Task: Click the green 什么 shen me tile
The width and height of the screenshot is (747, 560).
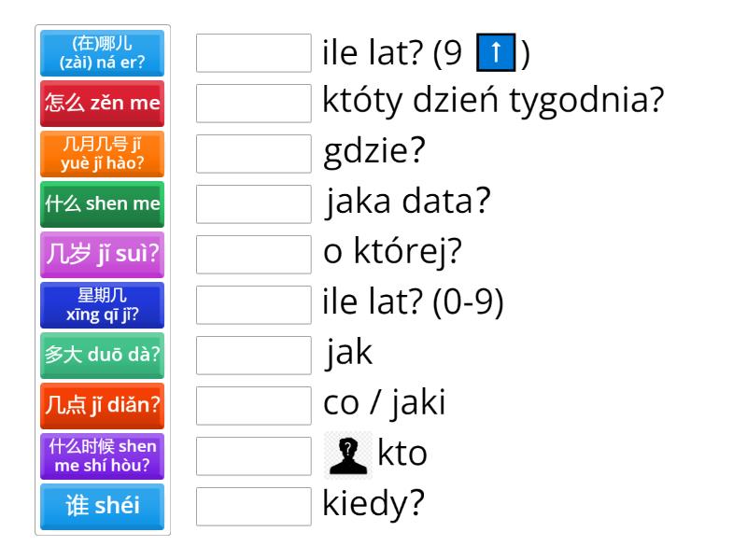Action: point(103,204)
